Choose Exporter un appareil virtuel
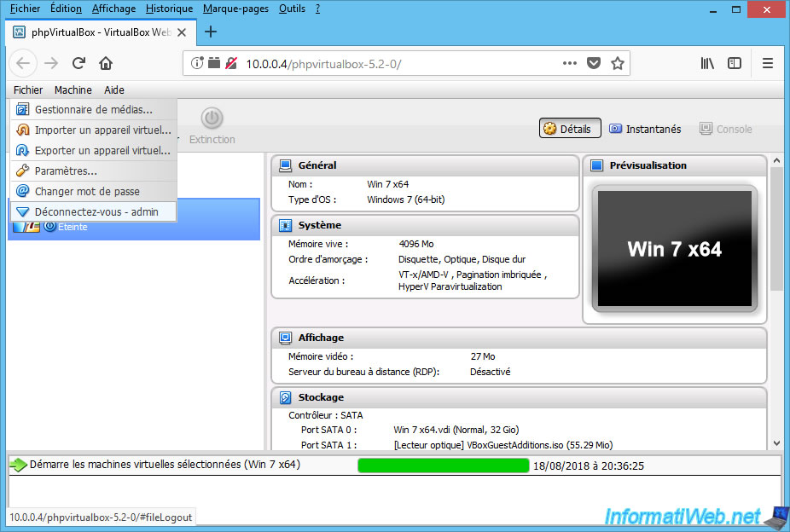This screenshot has height=532, width=790. click(x=94, y=151)
